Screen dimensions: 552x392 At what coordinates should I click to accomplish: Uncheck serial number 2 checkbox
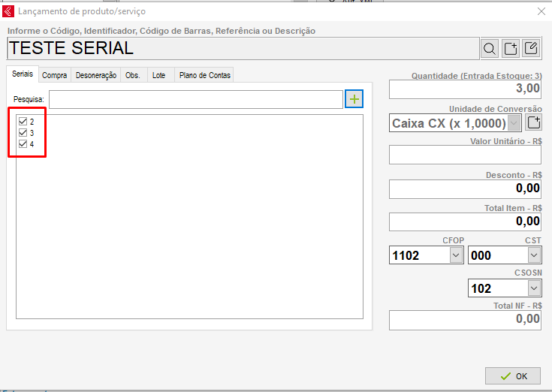(23, 121)
